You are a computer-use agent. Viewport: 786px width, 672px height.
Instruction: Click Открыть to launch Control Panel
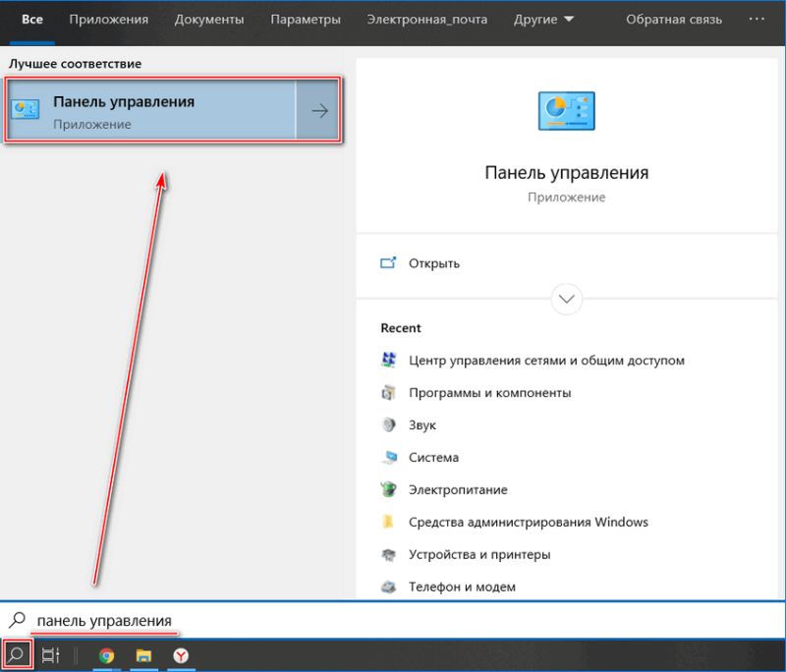coord(434,263)
